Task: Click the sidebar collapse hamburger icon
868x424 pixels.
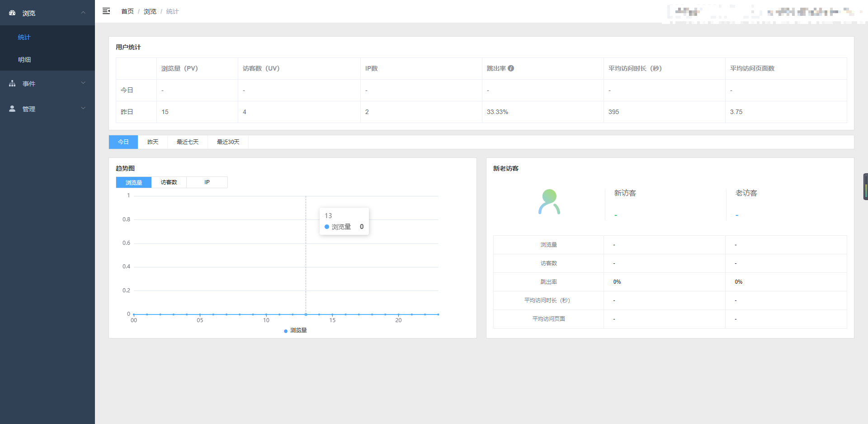Action: point(106,11)
